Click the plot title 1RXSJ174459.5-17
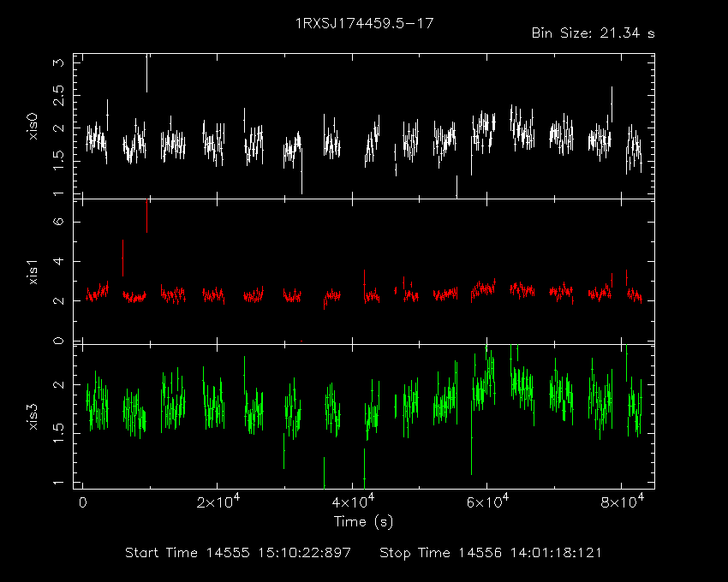The image size is (728, 582). coord(365,23)
